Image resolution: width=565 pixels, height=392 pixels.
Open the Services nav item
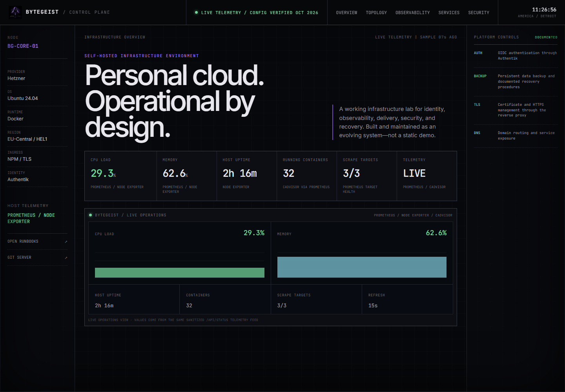click(449, 13)
